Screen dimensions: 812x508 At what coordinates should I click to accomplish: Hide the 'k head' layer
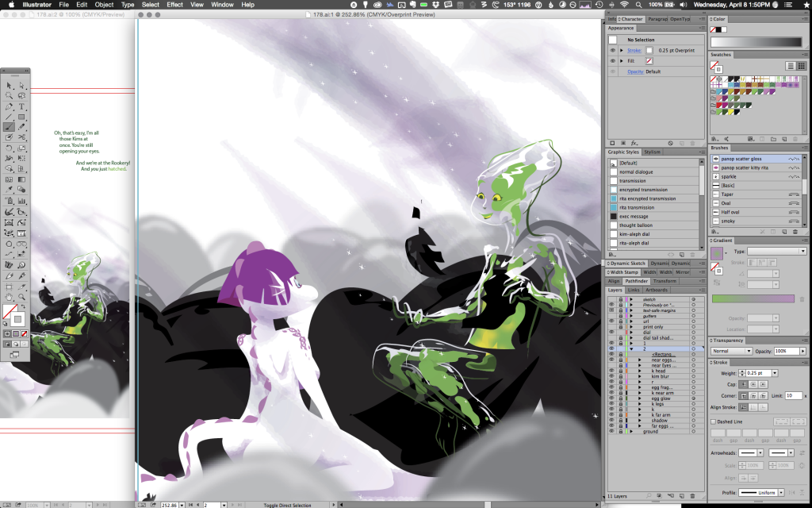tap(611, 371)
